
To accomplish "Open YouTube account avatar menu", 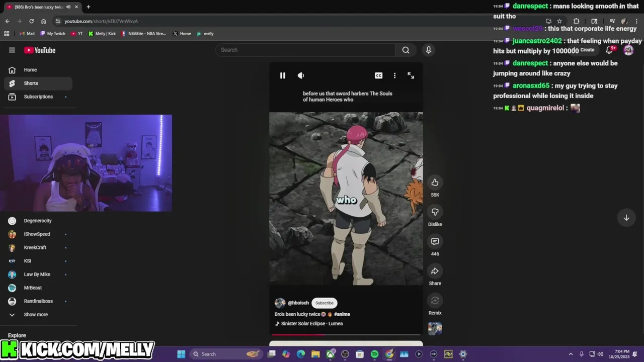I will click(628, 50).
